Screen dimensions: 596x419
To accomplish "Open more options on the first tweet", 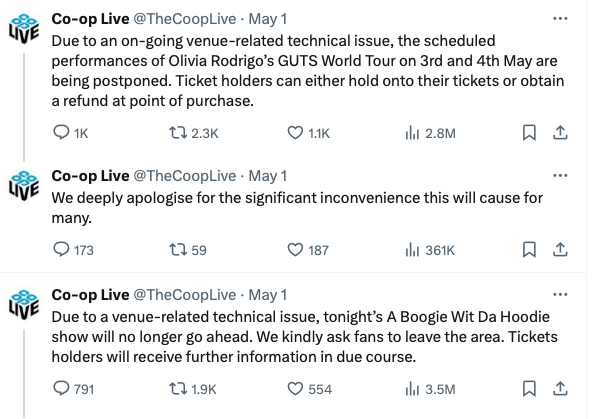I will click(x=560, y=18).
